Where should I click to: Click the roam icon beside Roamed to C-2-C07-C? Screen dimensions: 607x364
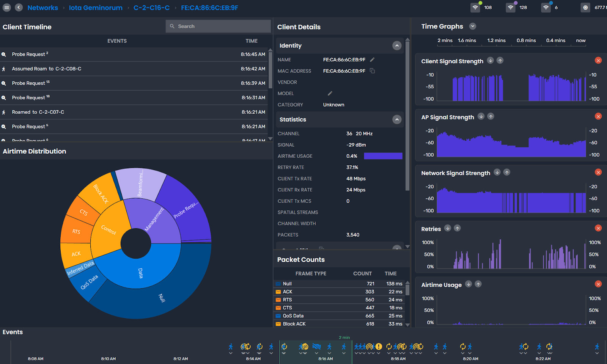[x=4, y=112]
